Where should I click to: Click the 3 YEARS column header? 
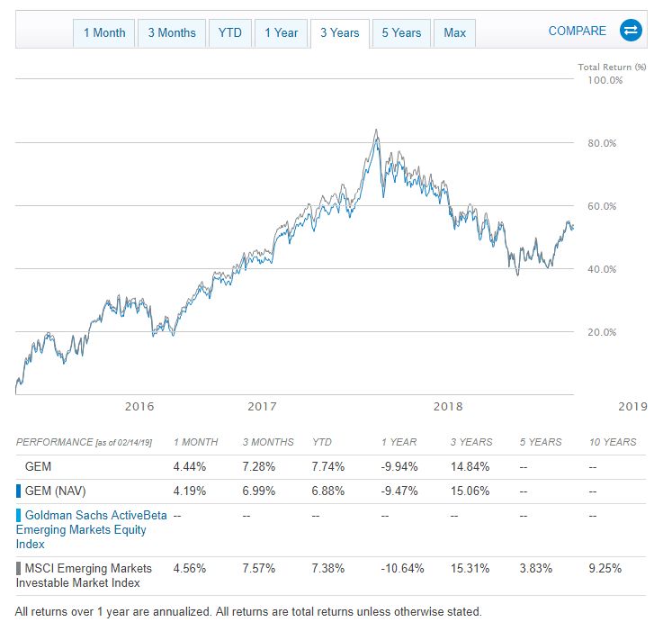tap(471, 442)
